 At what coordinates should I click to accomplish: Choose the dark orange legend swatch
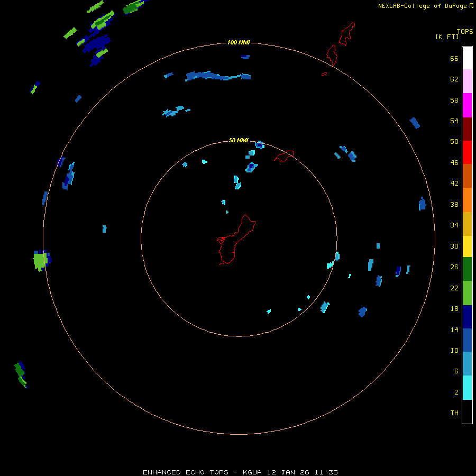tap(467, 176)
